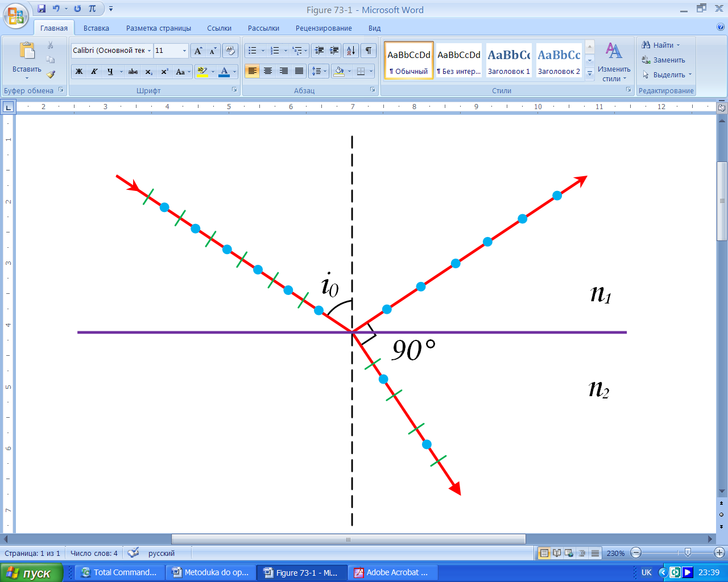Open the Абзац dialog launcher
Screen dimensions: 728x582
(x=373, y=90)
